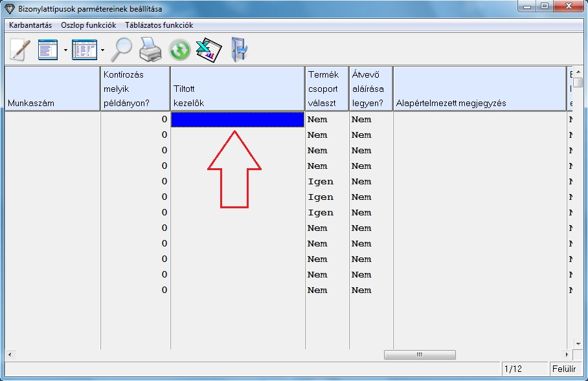Select the highlighted blue Tiltott kezelők cell
Screen dimensions: 588x381
tap(237, 120)
